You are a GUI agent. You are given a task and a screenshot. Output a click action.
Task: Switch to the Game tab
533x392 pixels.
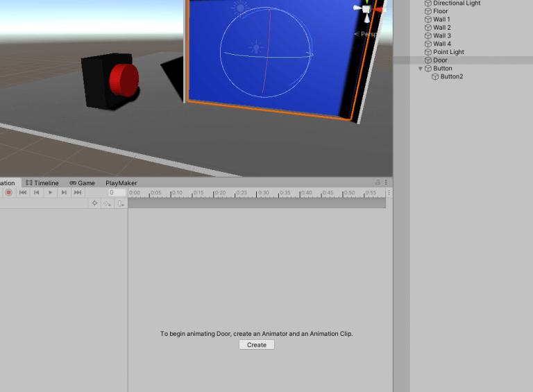[x=82, y=182]
